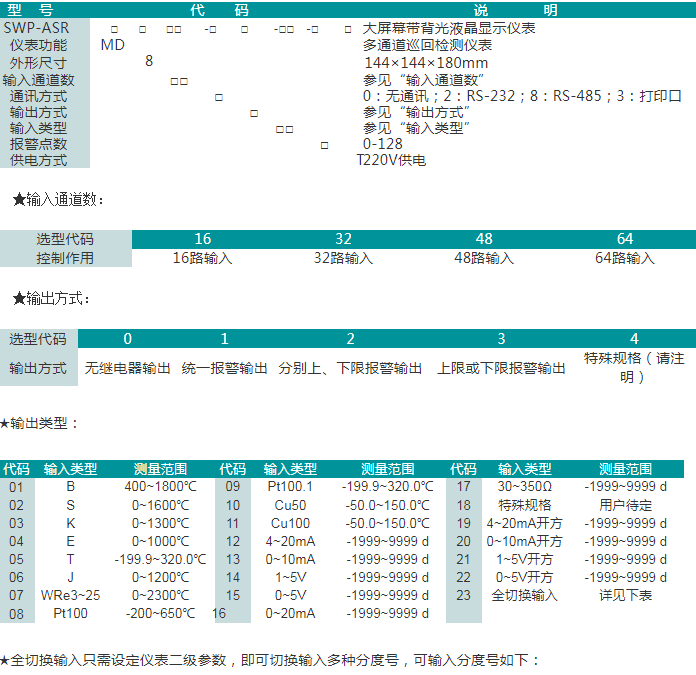Screen dimensions: 696x675
Task: Click the ★输出类型 section heading
Action: coord(39,423)
